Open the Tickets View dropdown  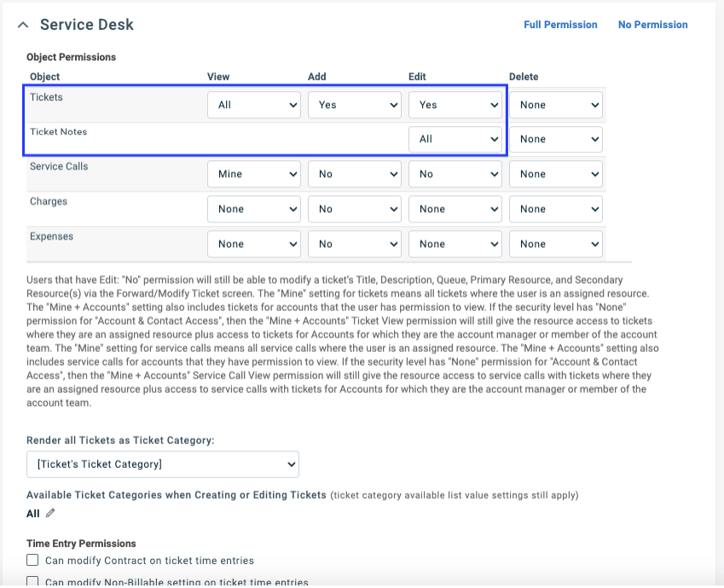(x=254, y=105)
